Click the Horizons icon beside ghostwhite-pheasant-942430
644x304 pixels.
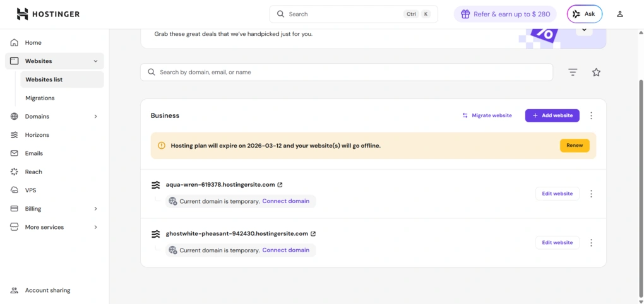click(x=156, y=234)
